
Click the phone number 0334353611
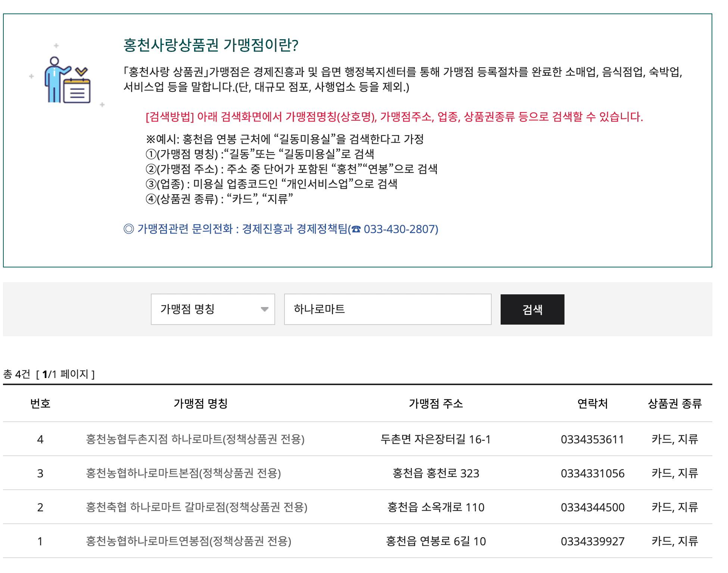coord(592,439)
